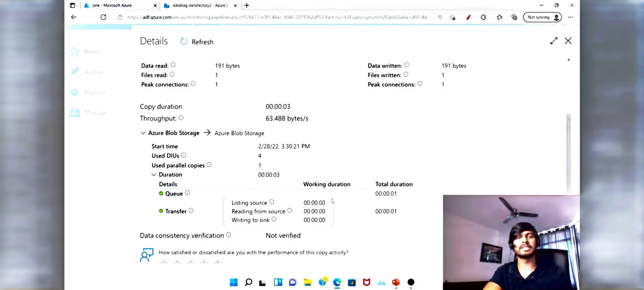Screen dimensions: 644x290
Task: Show info for Data consistency verification
Action: (x=229, y=235)
